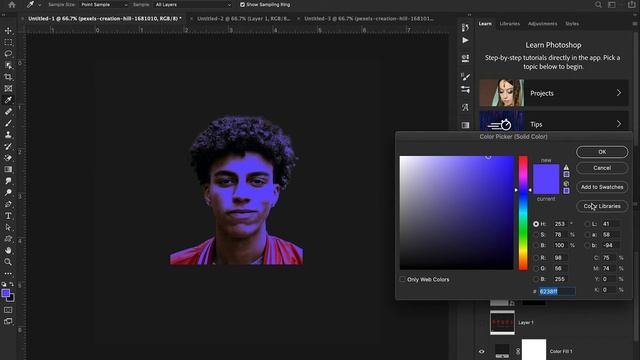Viewport: 640px width, 360px height.
Task: Select the Pen tool
Action: point(8,204)
